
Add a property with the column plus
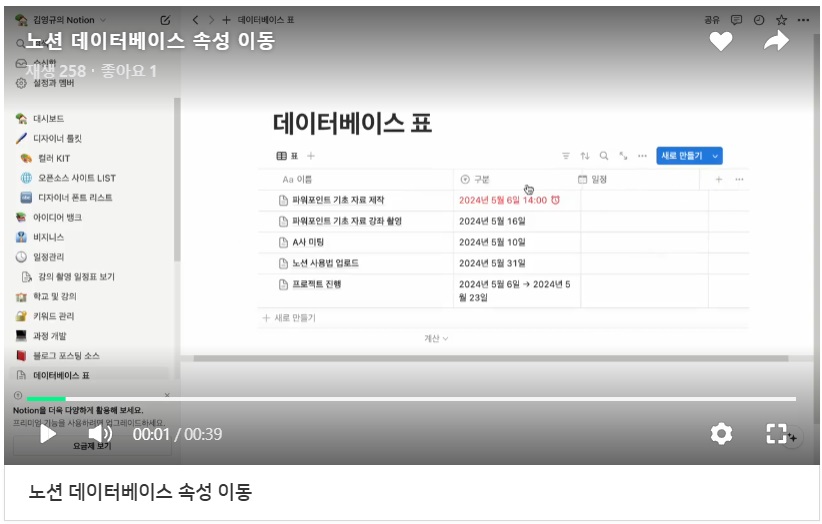coord(719,179)
